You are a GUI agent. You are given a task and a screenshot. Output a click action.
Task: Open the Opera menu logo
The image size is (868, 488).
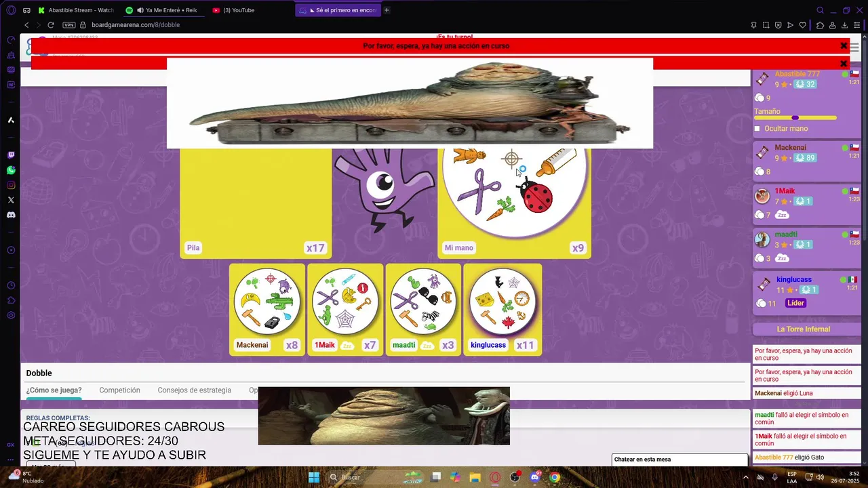[10, 10]
